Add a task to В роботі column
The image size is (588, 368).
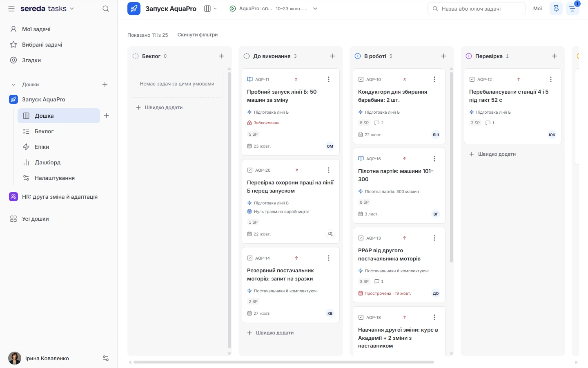pyautogui.click(x=443, y=56)
